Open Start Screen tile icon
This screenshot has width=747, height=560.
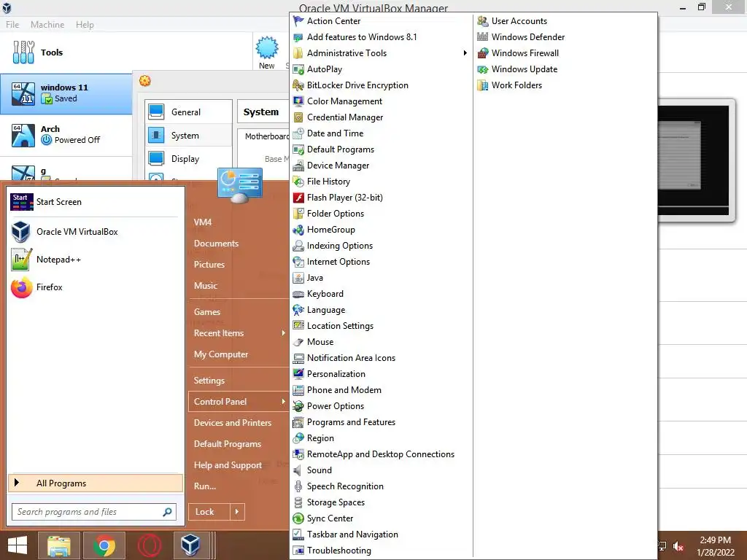21,202
